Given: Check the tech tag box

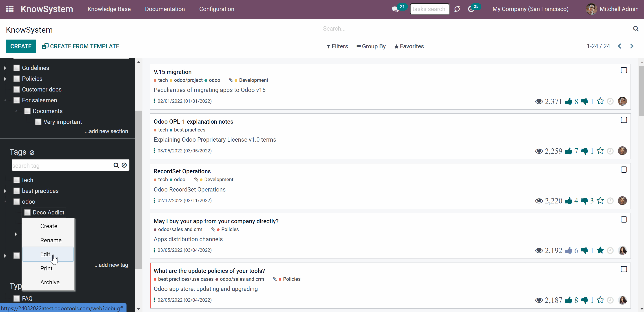Looking at the screenshot, I should [x=16, y=180].
